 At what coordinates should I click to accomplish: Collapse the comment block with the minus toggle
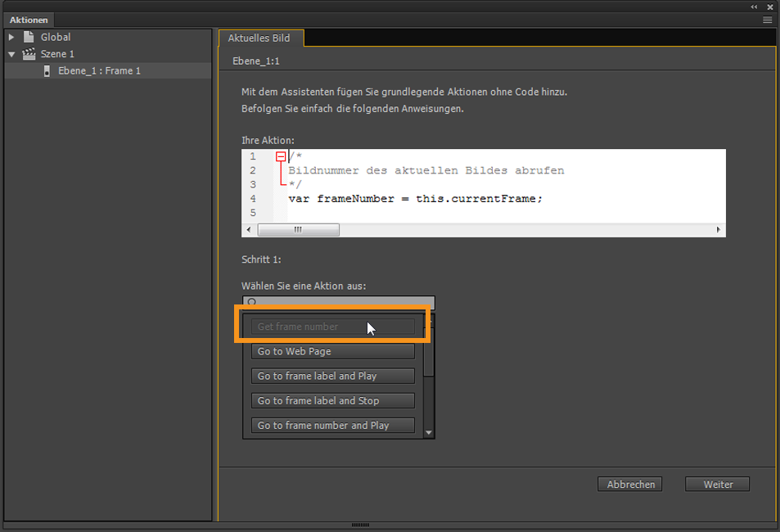click(x=281, y=156)
